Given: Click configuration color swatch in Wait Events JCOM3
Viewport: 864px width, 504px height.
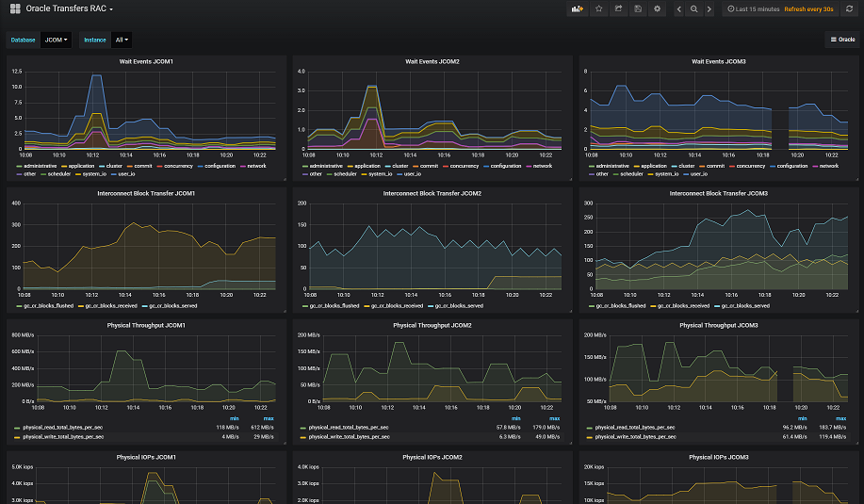Looking at the screenshot, I should (x=774, y=166).
